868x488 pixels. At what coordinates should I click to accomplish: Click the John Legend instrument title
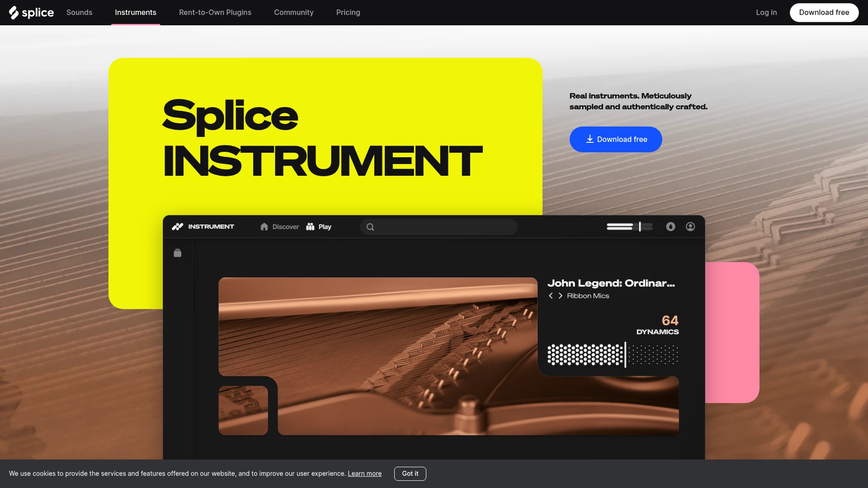coord(611,283)
